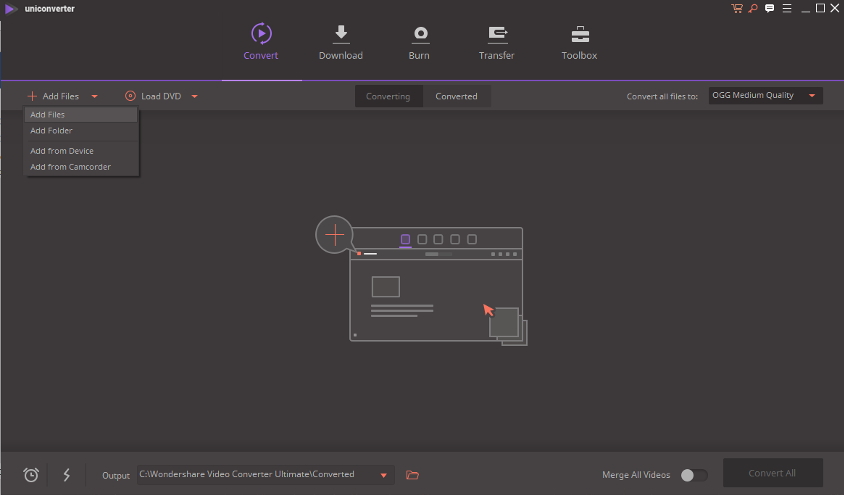This screenshot has height=495, width=844.
Task: Click the shopping cart icon
Action: pyautogui.click(x=736, y=8)
